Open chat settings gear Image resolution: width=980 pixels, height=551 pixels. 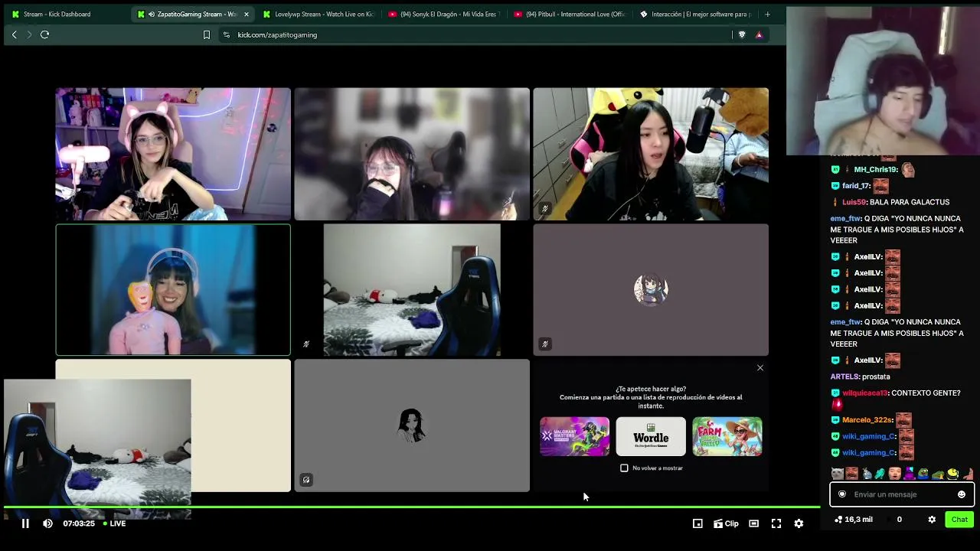coord(932,520)
